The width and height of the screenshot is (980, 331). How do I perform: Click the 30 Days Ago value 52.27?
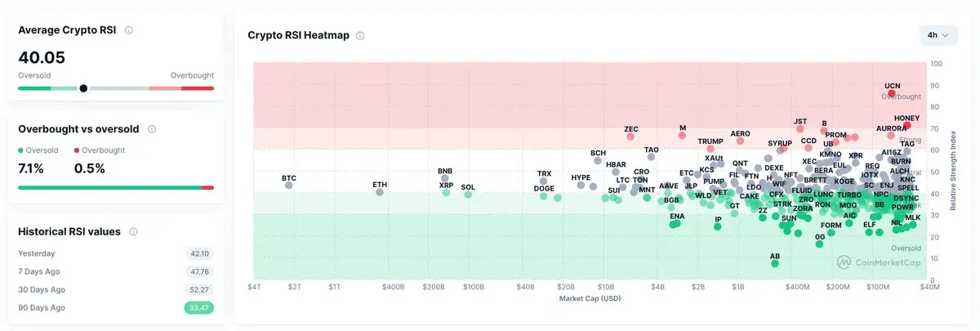[x=199, y=289]
